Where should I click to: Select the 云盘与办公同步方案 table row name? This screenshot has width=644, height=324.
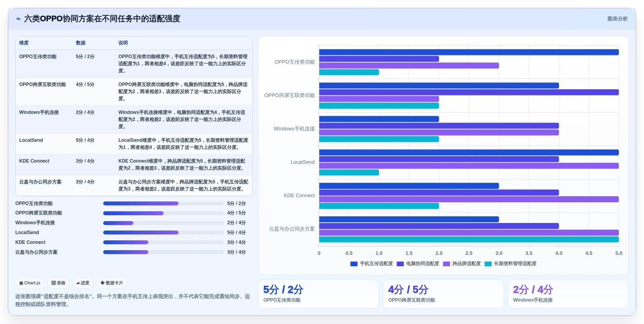(x=40, y=182)
